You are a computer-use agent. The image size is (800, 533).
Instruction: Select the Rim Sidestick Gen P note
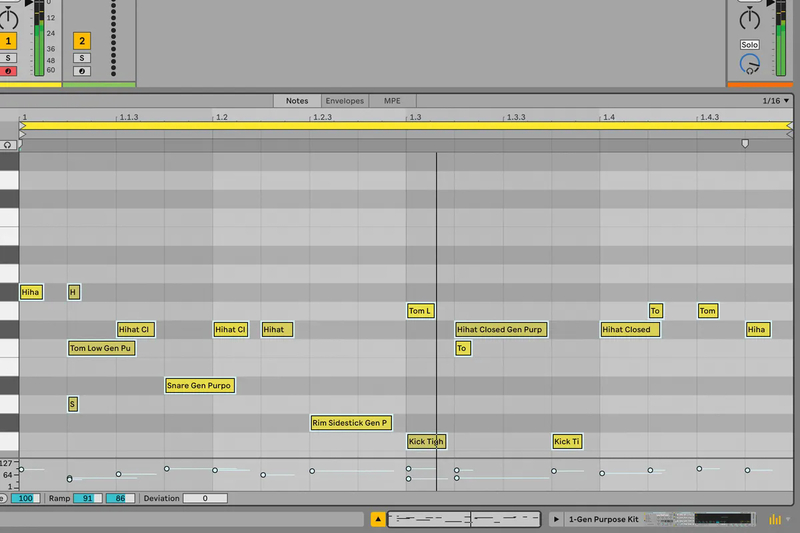[x=351, y=423]
